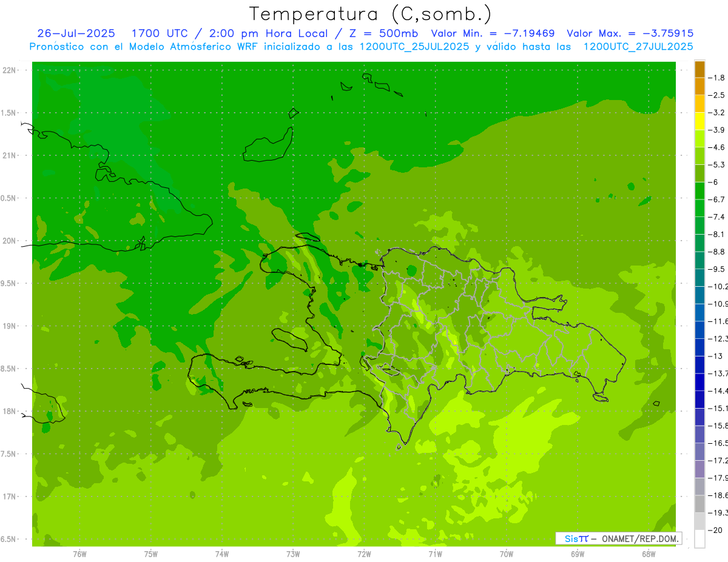Viewport: 728px width, 562px height.
Task: Click the '-7.4' legend value
Action: point(717,217)
